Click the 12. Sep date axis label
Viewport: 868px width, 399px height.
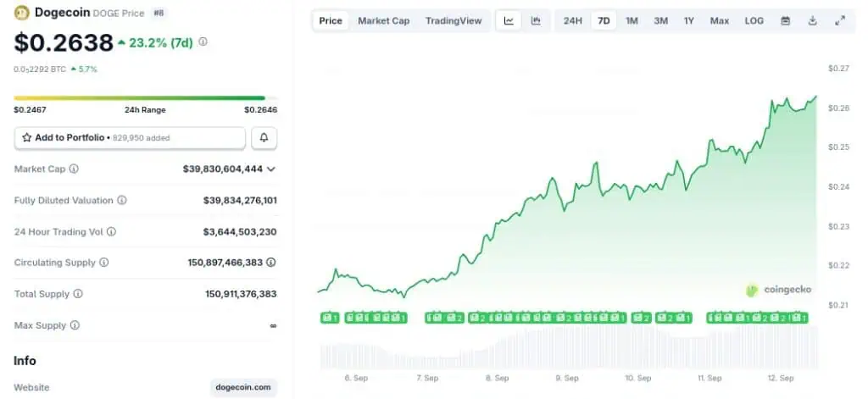780,378
